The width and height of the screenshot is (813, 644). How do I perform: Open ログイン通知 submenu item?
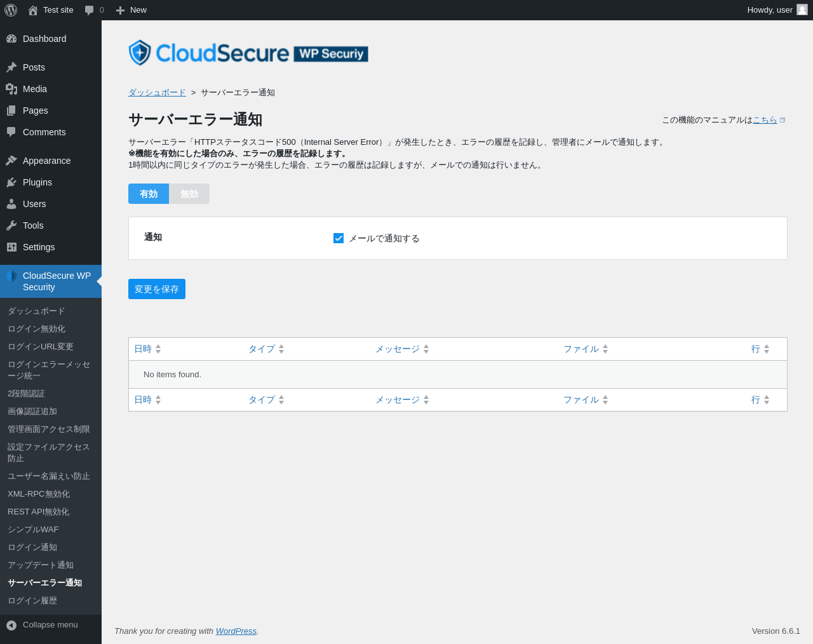click(x=51, y=547)
